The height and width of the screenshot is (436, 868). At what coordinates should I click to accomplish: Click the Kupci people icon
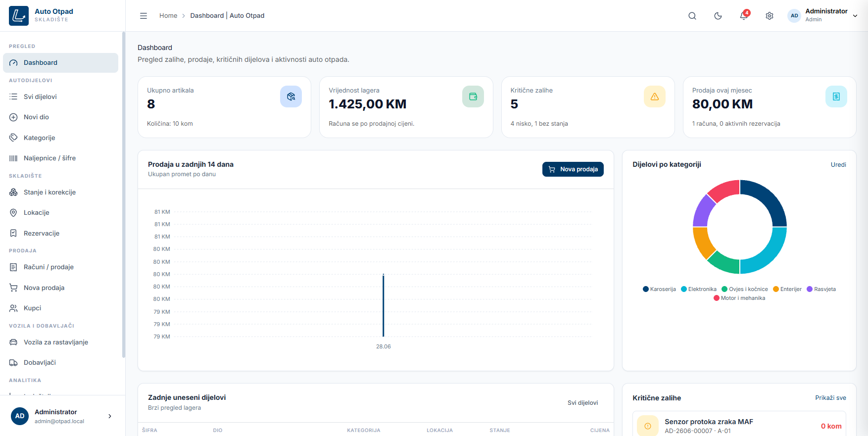click(13, 308)
